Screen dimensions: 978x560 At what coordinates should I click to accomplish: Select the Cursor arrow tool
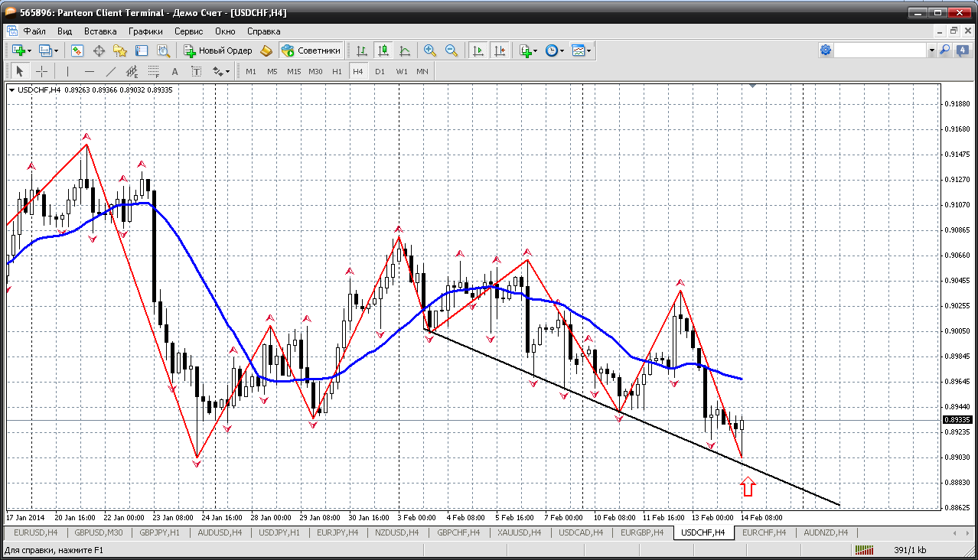tap(20, 71)
